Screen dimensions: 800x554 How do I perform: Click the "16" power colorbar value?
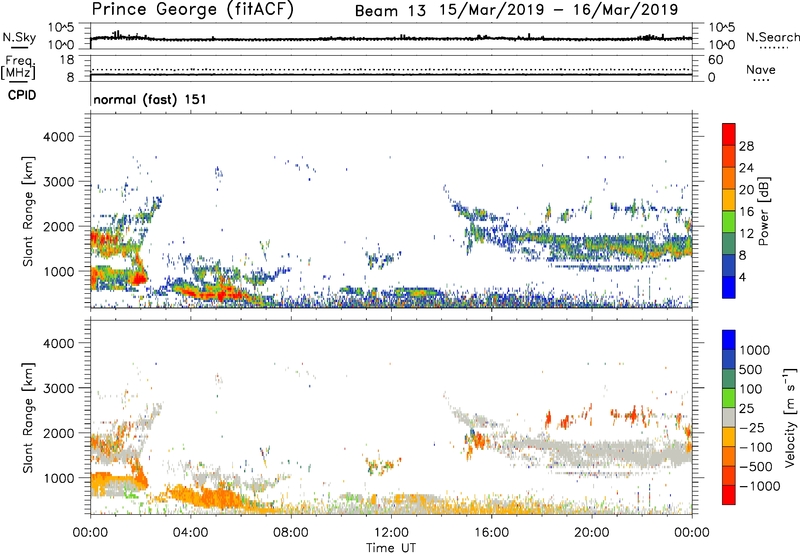[746, 212]
